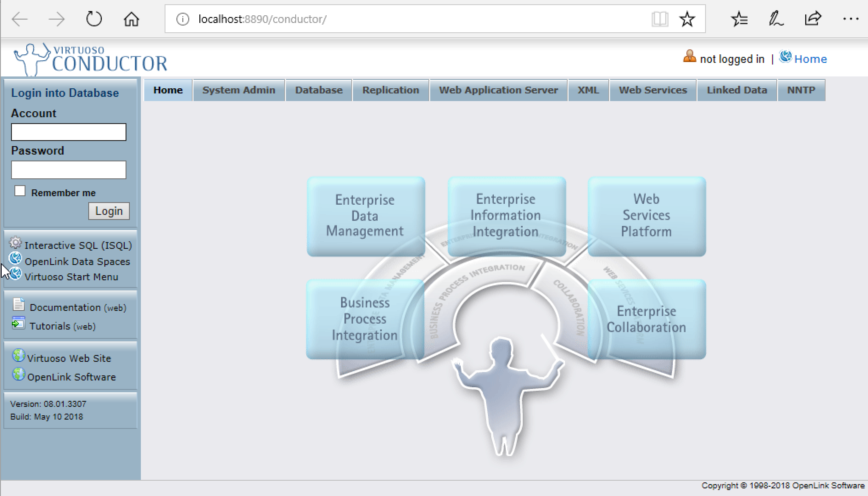Click the Version: 08.01.3307 text
This screenshot has height=496, width=868.
point(48,404)
